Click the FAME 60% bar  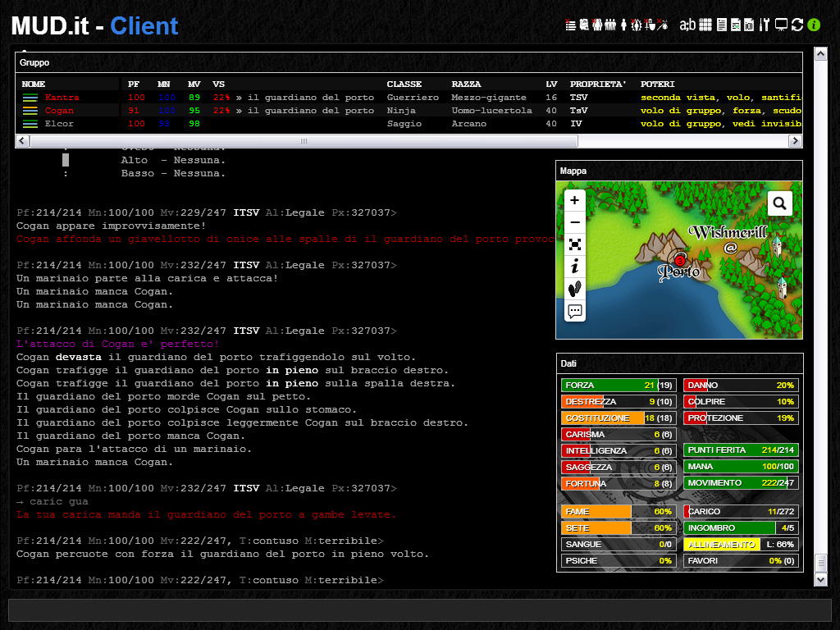619,512
